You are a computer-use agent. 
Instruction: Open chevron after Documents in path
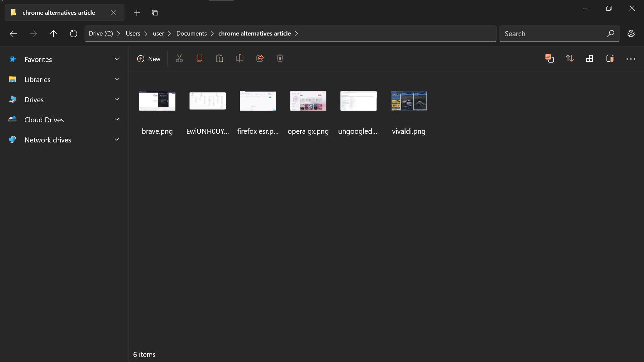(x=212, y=34)
